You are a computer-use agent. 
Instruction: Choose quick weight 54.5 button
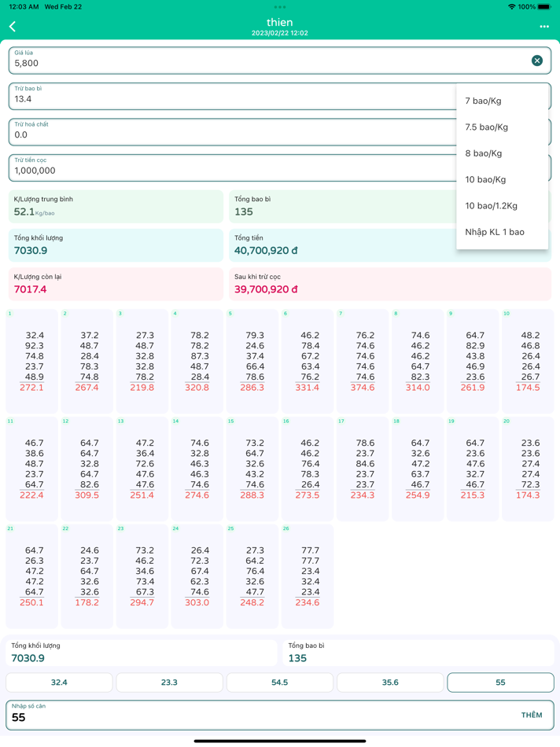[x=280, y=683]
